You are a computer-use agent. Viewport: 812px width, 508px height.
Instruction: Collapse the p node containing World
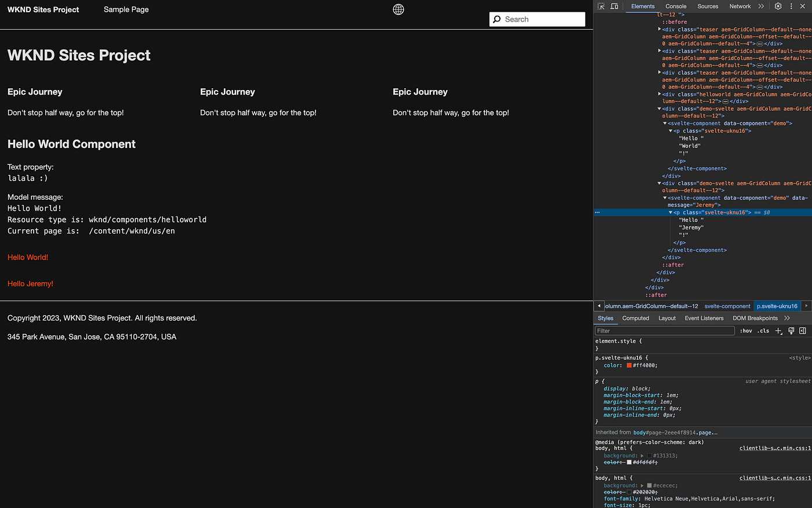click(x=671, y=131)
